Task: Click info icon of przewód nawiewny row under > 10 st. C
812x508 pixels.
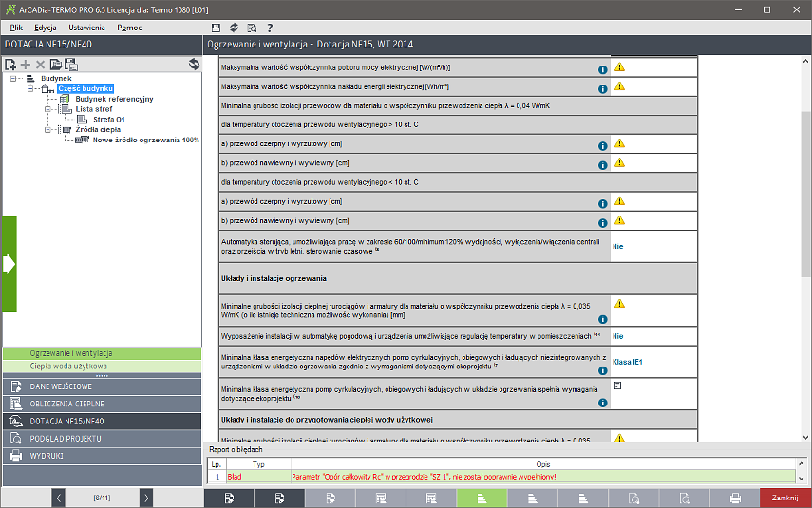Action: pyautogui.click(x=603, y=165)
